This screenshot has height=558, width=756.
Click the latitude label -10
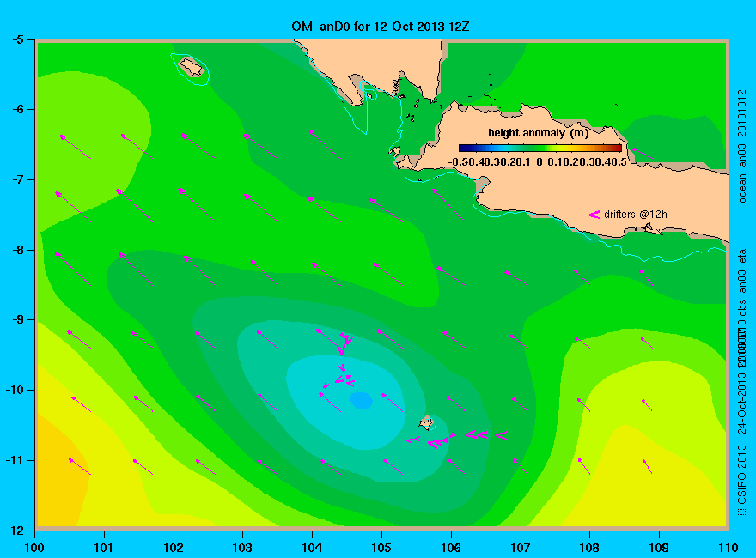point(15,390)
